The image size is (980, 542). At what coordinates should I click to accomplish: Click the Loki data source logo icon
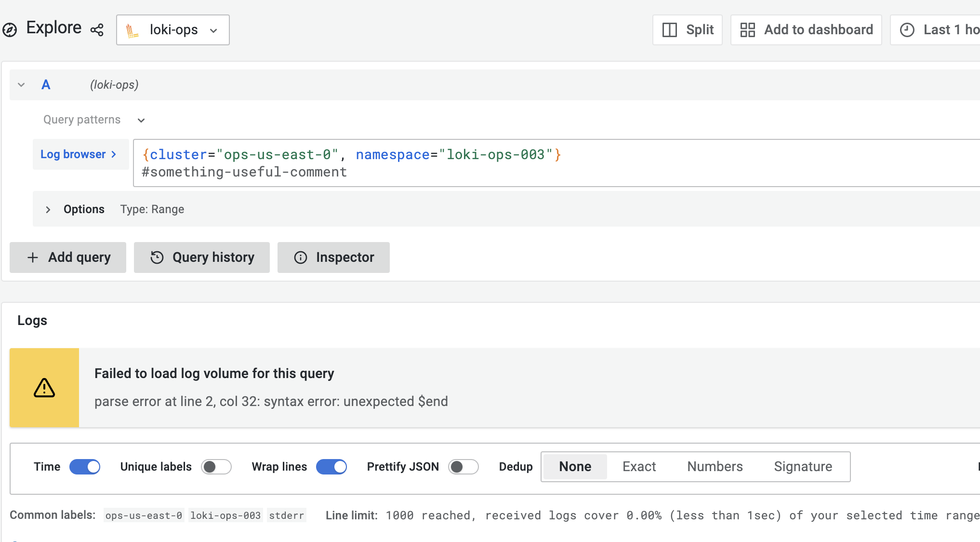tap(131, 29)
